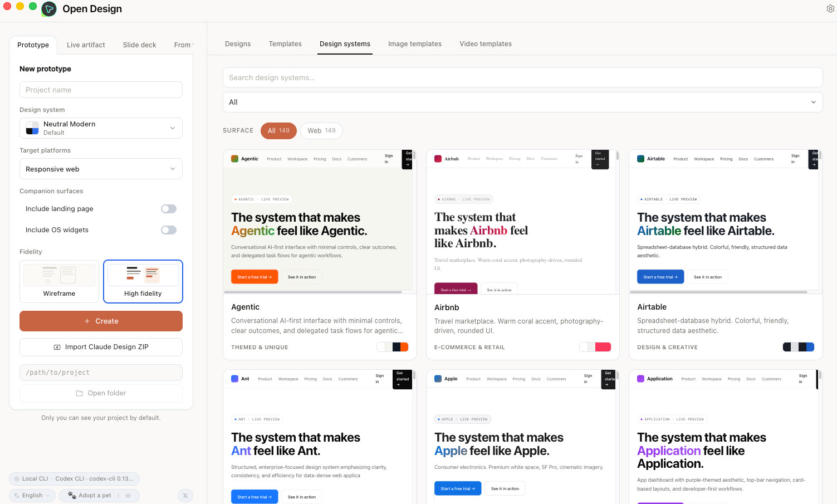This screenshot has height=504, width=837.
Task: Toggle pet visibility eye icon
Action: coord(128,495)
